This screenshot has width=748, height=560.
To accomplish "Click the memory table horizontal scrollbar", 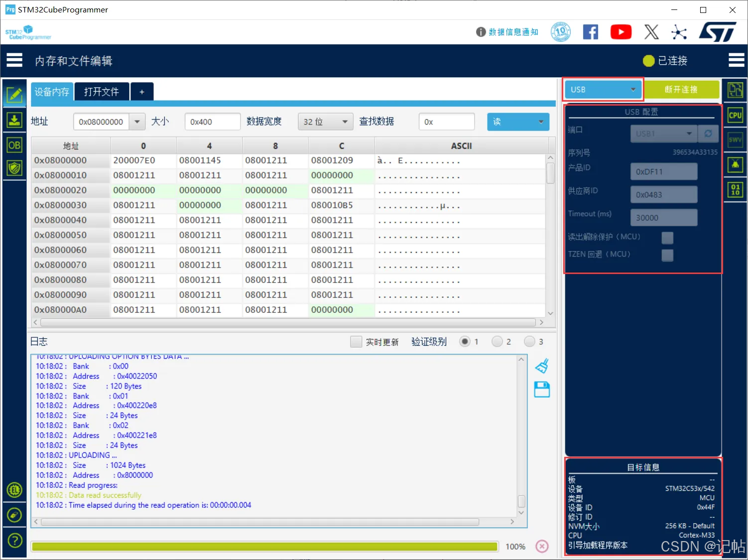I will point(288,322).
